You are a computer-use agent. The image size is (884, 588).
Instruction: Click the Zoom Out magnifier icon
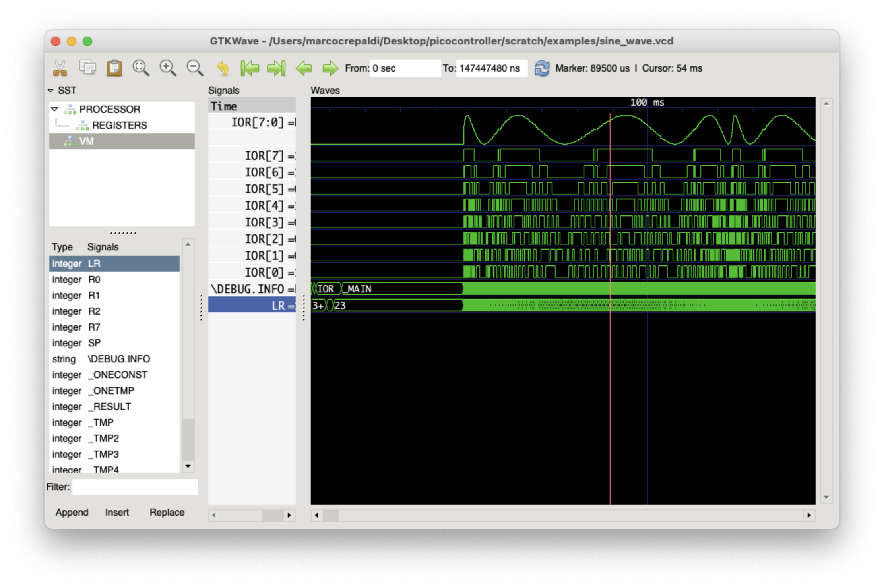(x=195, y=68)
